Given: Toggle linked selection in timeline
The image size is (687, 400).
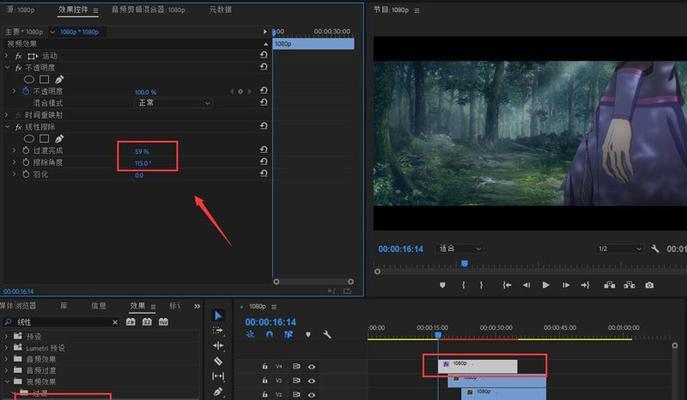Looking at the screenshot, I should click(x=288, y=335).
